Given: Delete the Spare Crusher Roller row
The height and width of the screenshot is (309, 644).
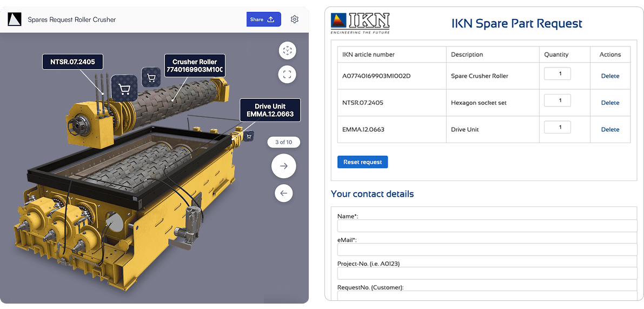Looking at the screenshot, I should 610,76.
